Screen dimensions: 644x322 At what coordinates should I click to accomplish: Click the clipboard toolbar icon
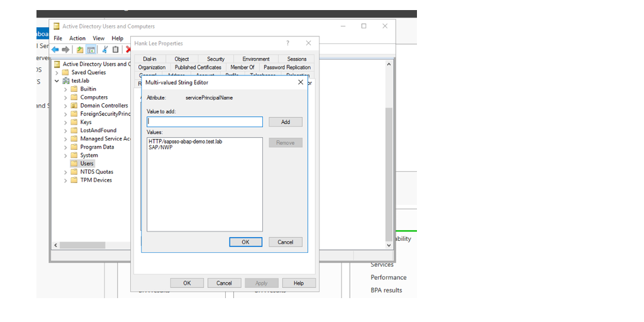[116, 50]
